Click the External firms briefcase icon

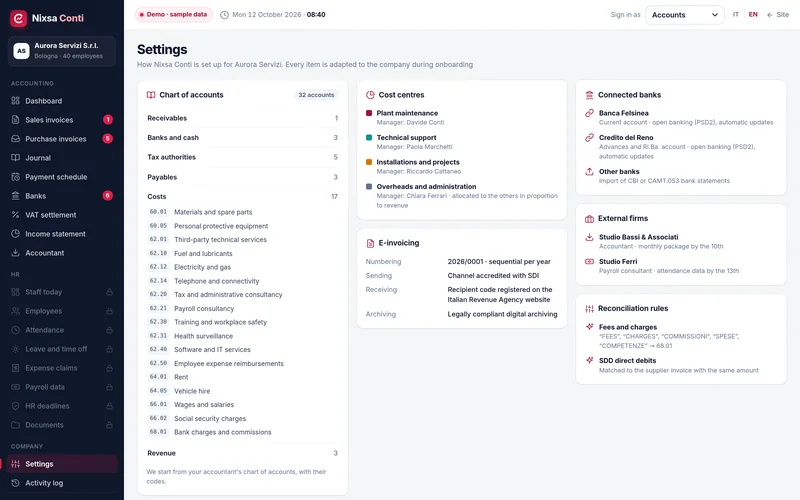click(x=589, y=218)
